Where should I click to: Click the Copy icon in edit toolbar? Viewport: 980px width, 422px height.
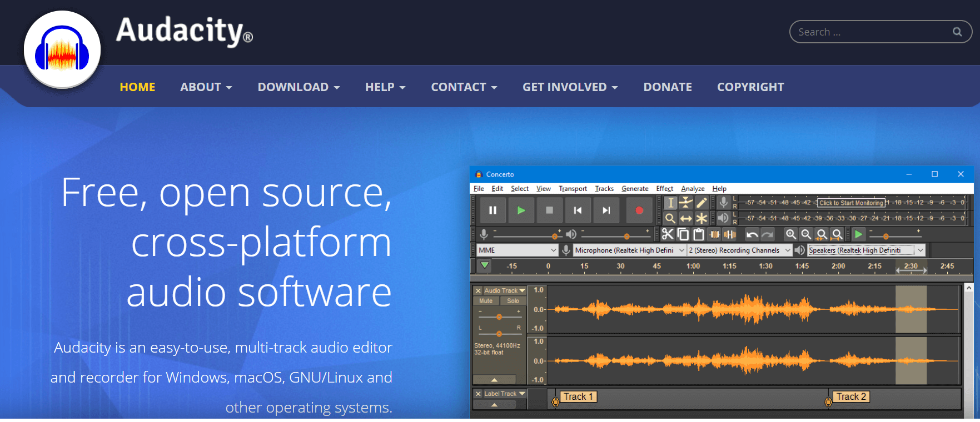click(683, 234)
